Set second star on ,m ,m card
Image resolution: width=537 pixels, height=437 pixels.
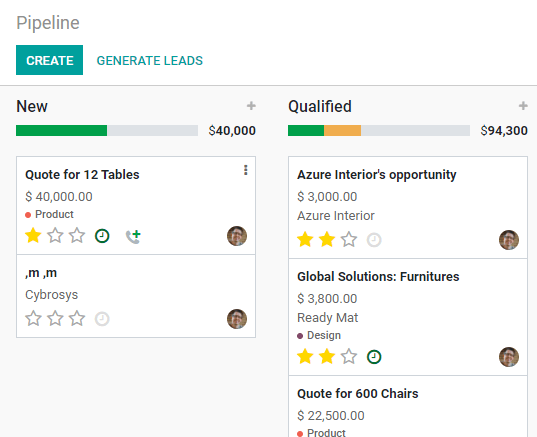pos(55,319)
